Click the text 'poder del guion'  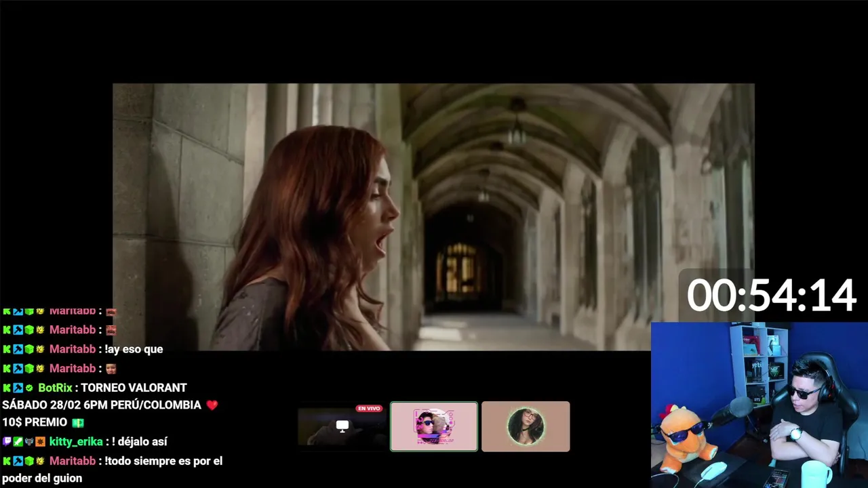(42, 478)
